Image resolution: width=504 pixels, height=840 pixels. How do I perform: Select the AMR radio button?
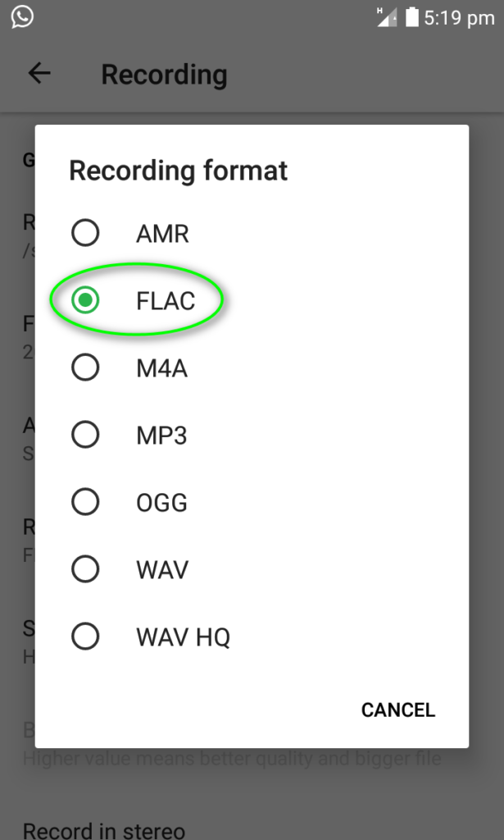coord(85,234)
